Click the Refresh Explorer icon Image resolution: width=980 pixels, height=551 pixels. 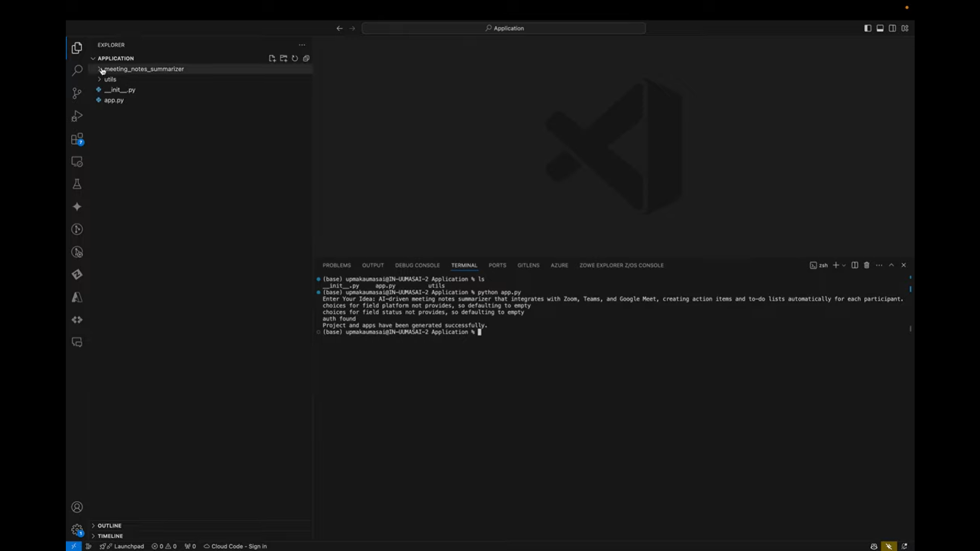[295, 59]
